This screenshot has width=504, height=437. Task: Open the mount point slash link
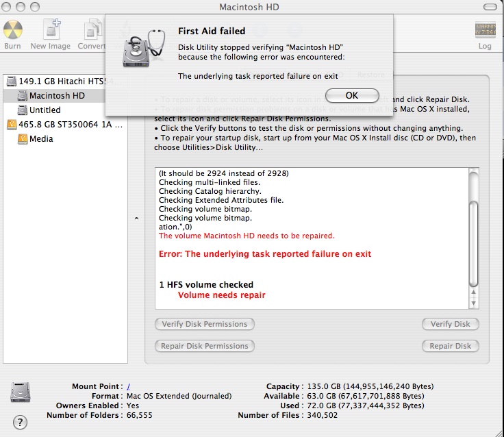pos(128,386)
